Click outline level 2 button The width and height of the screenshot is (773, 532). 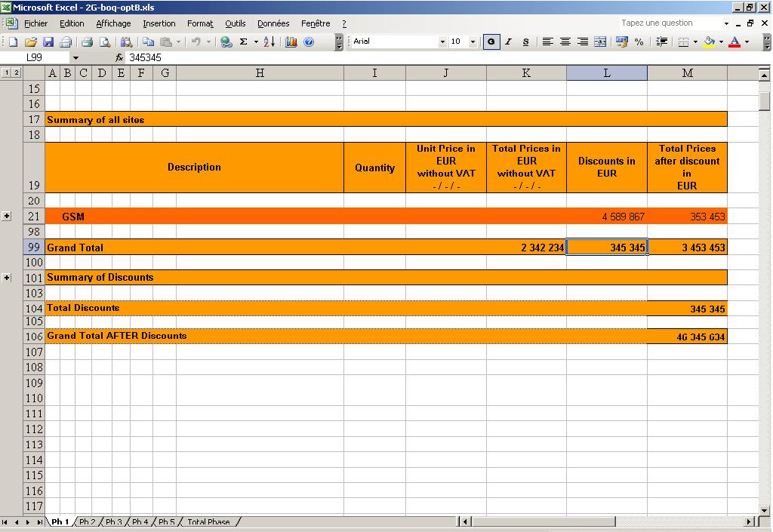coord(17,72)
